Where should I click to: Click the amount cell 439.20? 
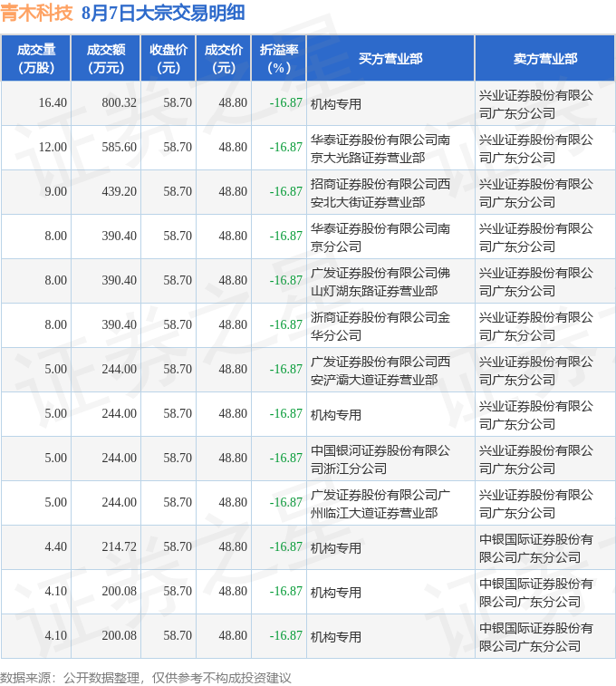coord(119,191)
